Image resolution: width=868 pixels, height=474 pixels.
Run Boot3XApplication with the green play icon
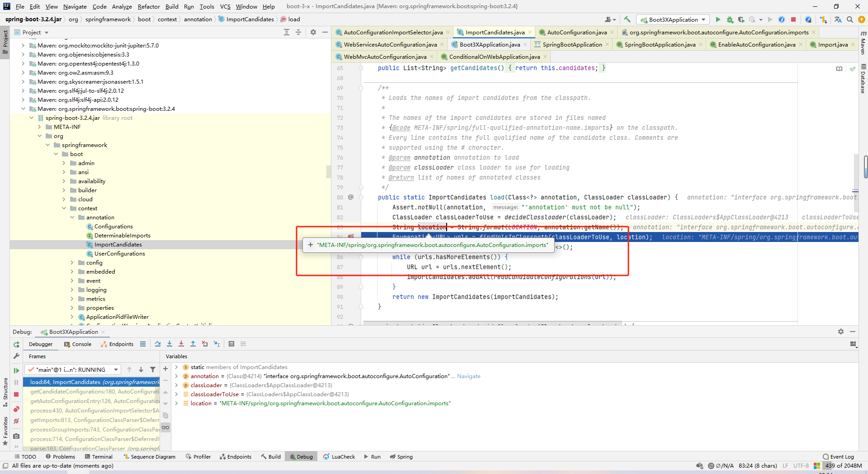718,19
